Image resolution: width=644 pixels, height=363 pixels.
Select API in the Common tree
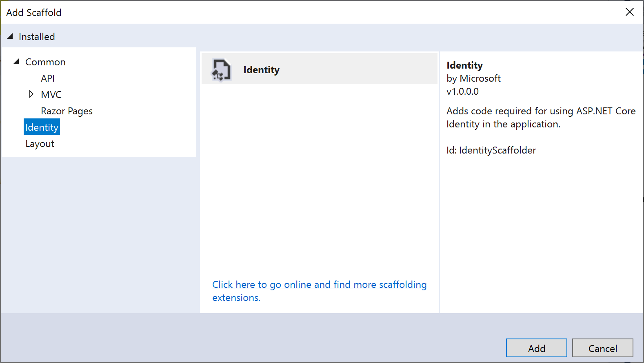(x=48, y=78)
